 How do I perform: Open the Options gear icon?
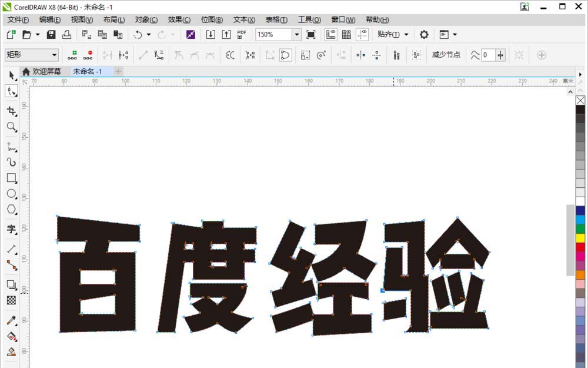(x=425, y=35)
